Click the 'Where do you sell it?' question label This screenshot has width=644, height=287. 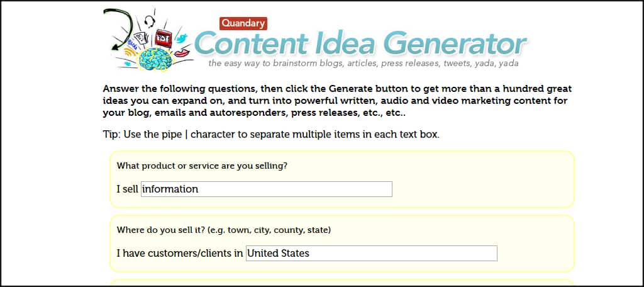pyautogui.click(x=224, y=230)
